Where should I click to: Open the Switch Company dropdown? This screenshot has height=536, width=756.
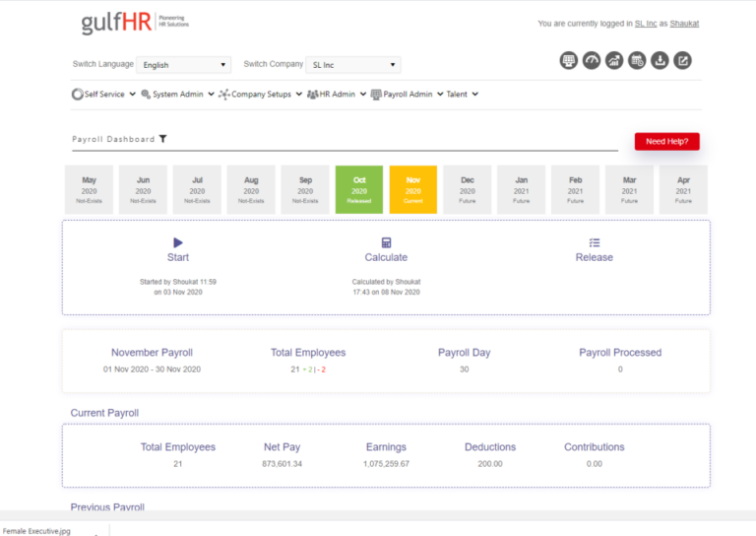coord(353,65)
